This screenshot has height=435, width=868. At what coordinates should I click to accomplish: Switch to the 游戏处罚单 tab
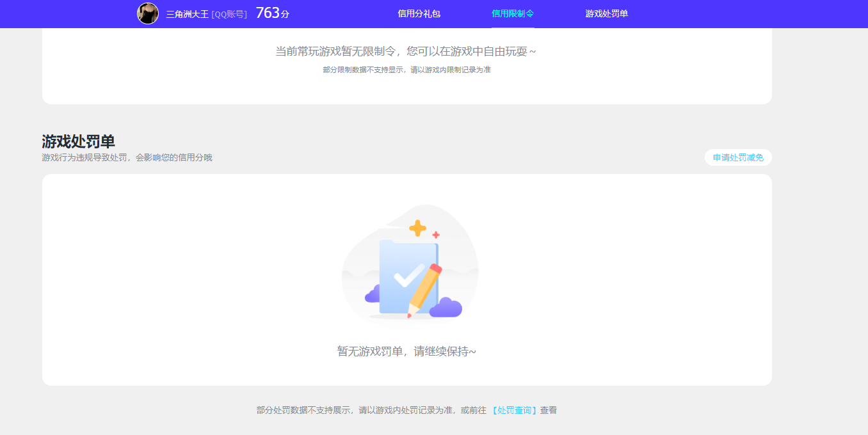tap(606, 13)
